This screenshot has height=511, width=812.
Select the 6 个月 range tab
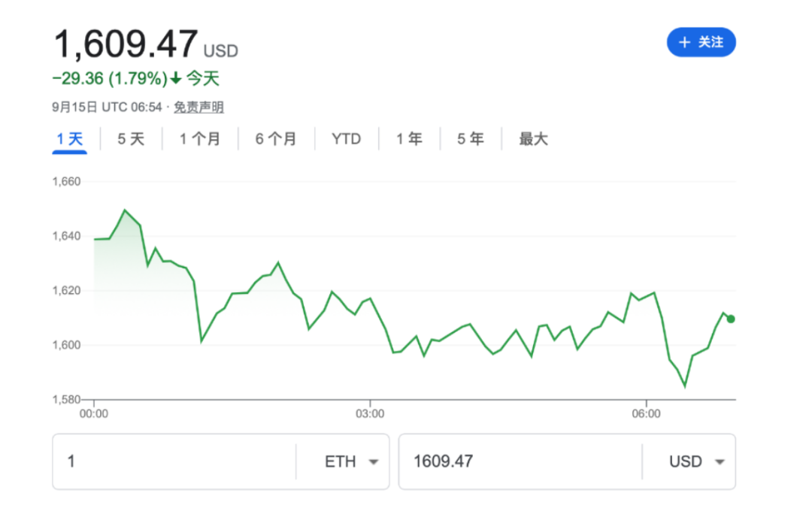[x=276, y=139]
